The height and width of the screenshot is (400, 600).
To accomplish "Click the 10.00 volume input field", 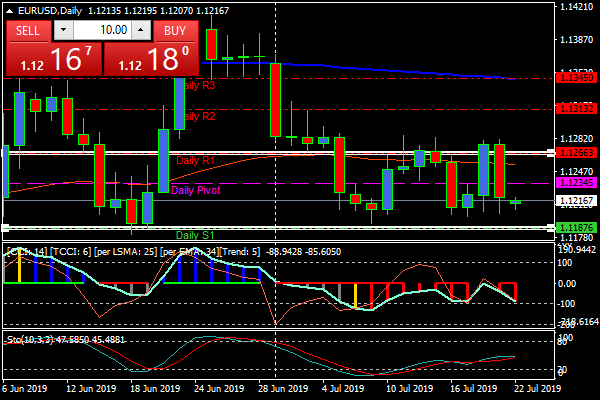I will click(x=103, y=30).
